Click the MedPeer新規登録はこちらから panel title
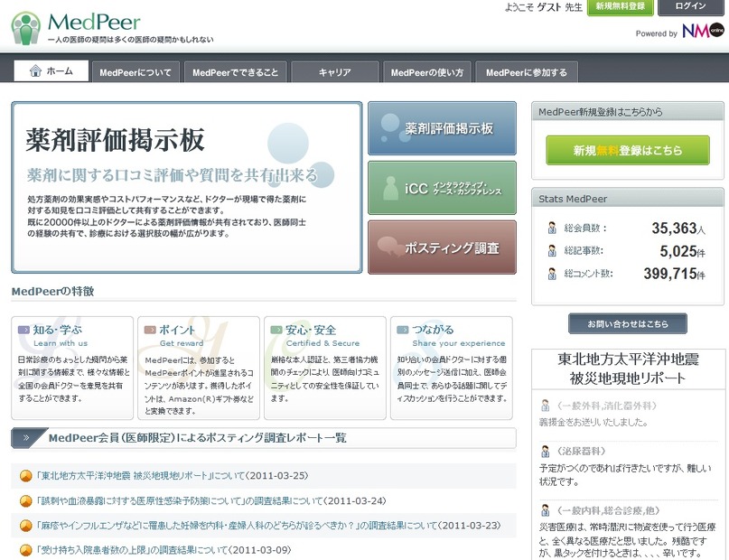The height and width of the screenshot is (560, 729). tap(600, 111)
